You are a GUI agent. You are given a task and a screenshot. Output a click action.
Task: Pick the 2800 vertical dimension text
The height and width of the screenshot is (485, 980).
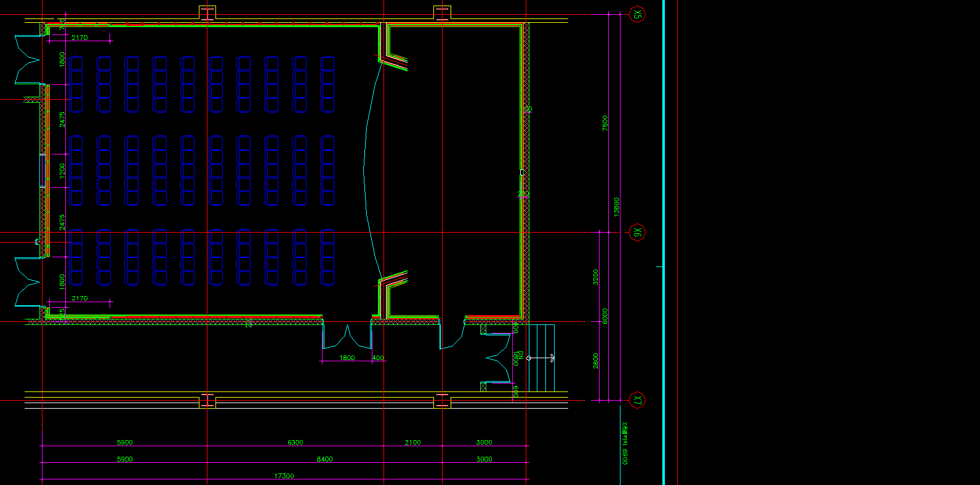[596, 361]
